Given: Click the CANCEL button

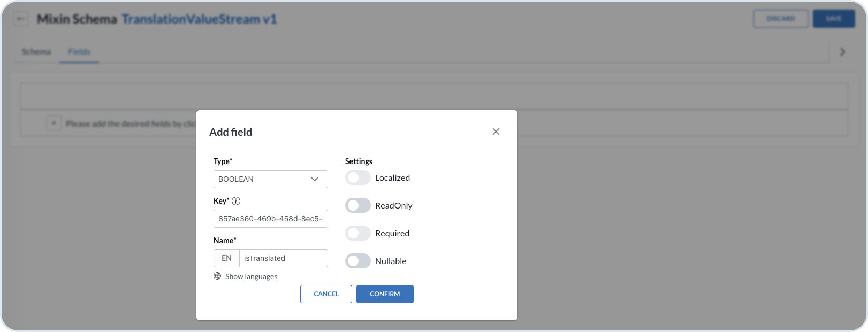Looking at the screenshot, I should pyautogui.click(x=326, y=294).
